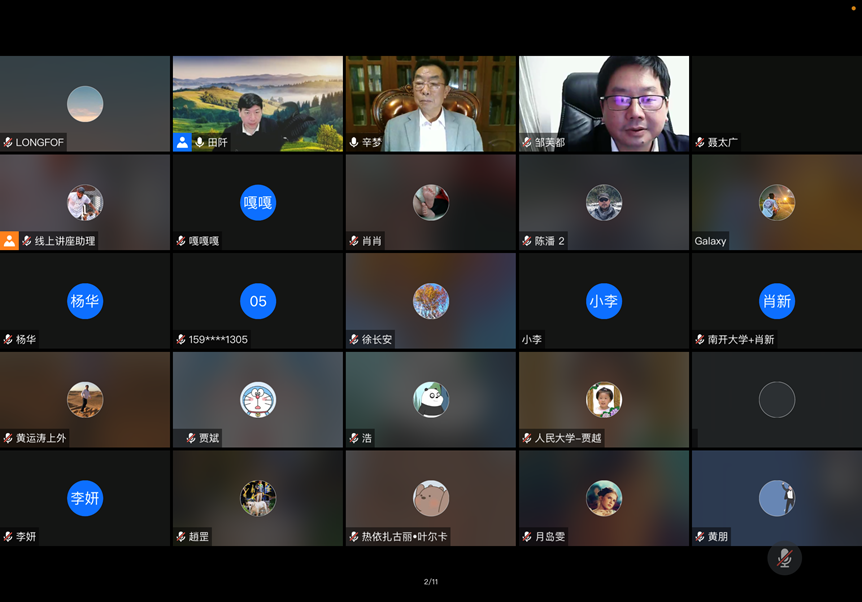The image size is (862, 602).
Task: Click the blue 小李 avatar circle
Action: coord(604,301)
